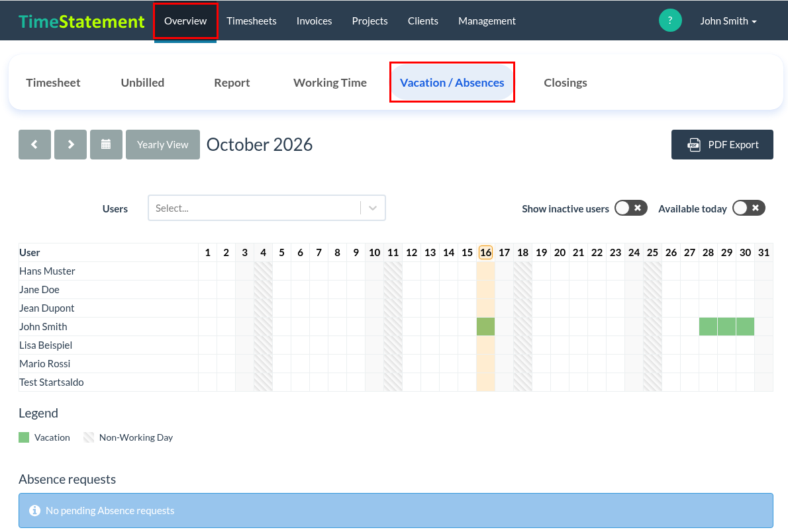
Task: Open the Management menu
Action: tap(487, 21)
